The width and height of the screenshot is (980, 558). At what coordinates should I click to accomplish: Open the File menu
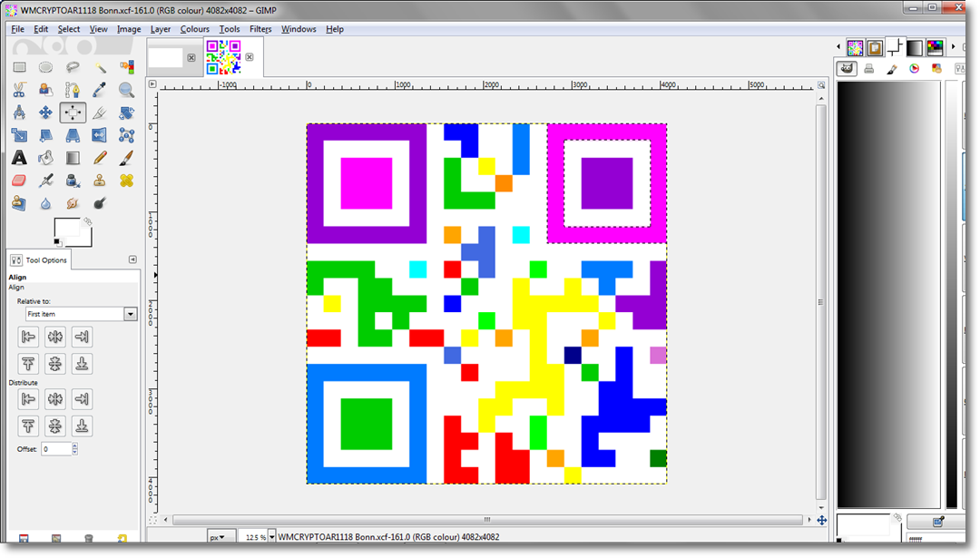tap(17, 29)
